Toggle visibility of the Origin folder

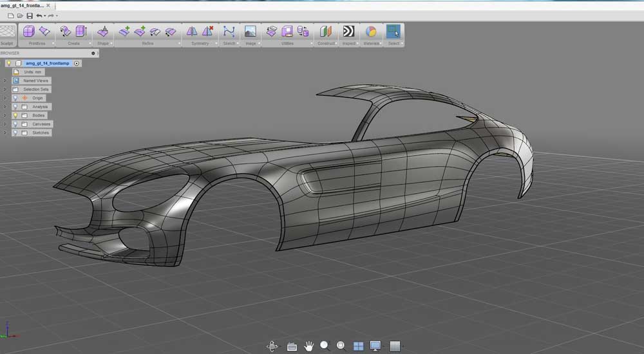[15, 98]
